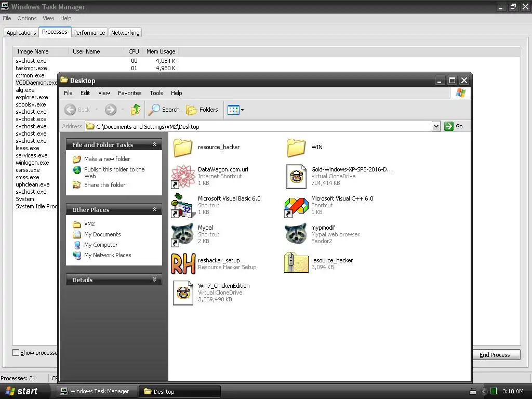Click the Desktop taskbar button

point(179,392)
